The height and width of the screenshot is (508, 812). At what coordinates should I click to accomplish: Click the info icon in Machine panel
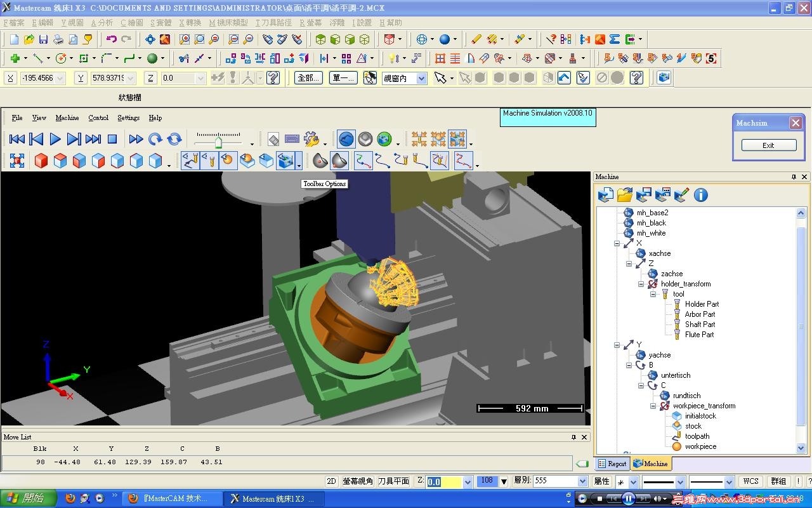[701, 195]
